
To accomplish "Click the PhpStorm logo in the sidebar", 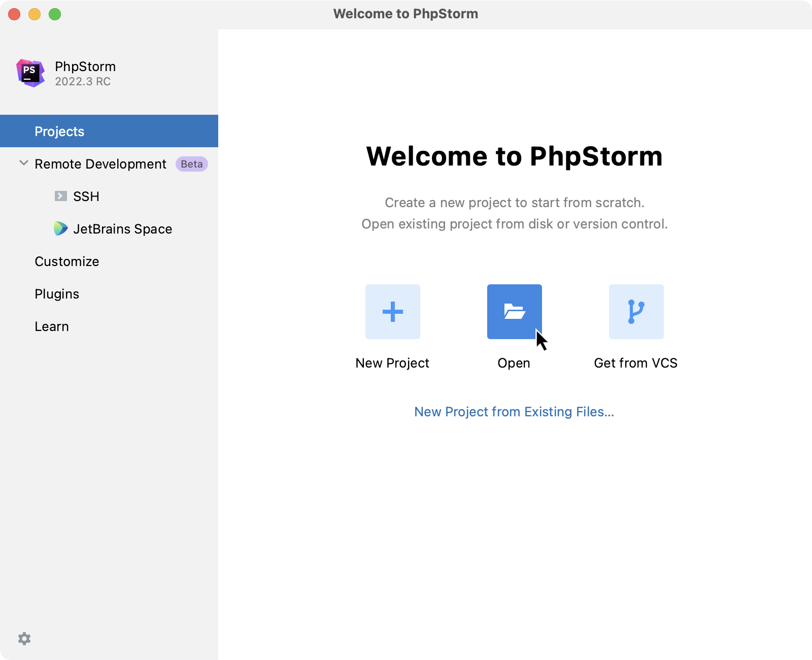I will (29, 73).
